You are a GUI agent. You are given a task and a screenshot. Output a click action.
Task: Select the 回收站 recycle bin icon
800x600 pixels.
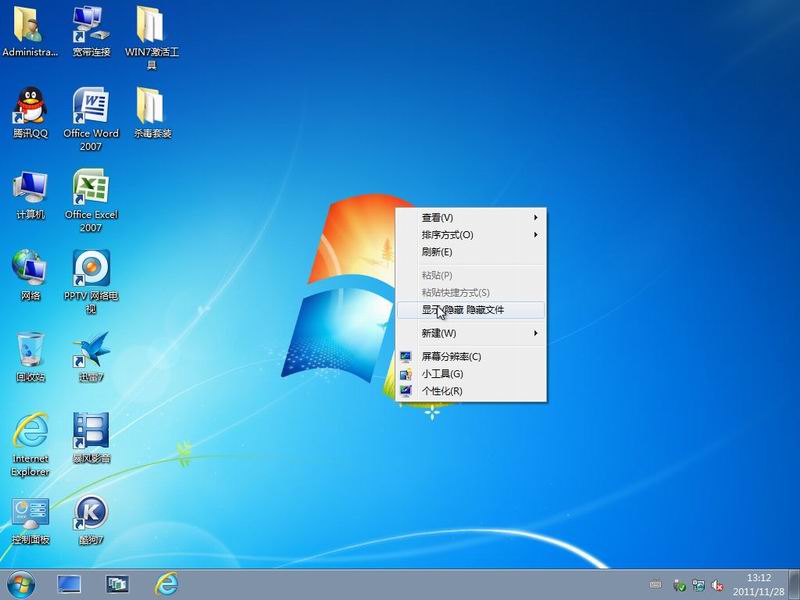coord(30,357)
